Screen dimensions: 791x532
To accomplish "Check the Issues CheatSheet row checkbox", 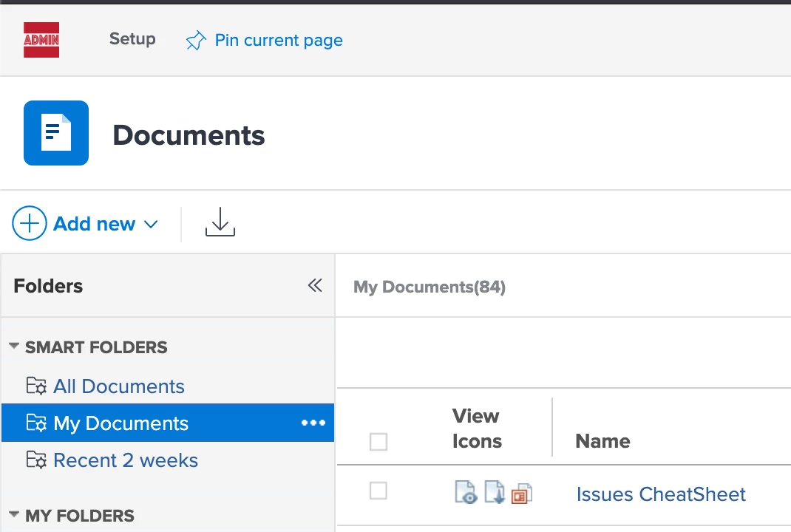I will [x=378, y=491].
